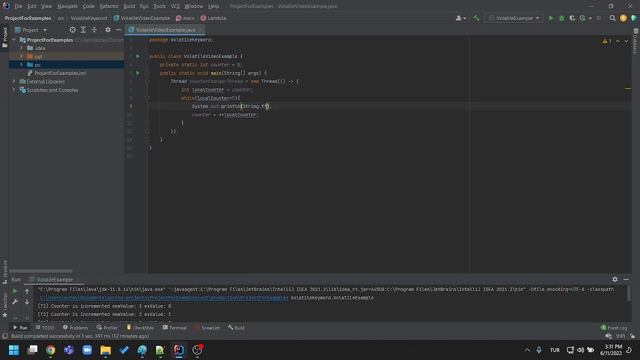640x360 pixels.
Task: Switch to IntelliJ IDEA taskbar icon
Action: point(179,350)
